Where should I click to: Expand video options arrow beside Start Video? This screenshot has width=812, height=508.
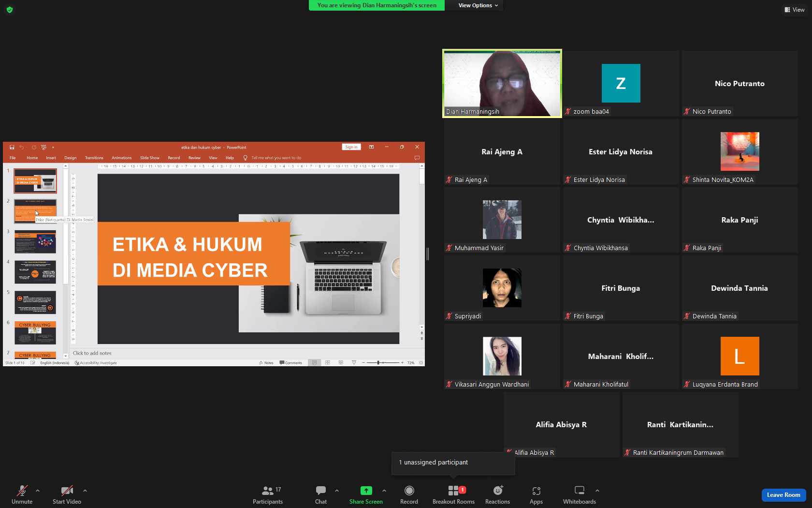[85, 491]
